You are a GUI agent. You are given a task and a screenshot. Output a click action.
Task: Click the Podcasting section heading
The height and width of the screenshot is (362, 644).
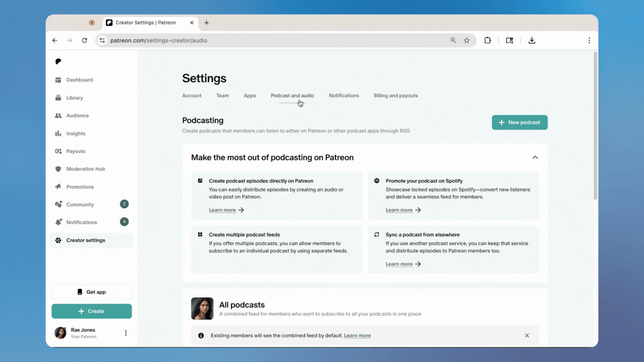tap(203, 121)
